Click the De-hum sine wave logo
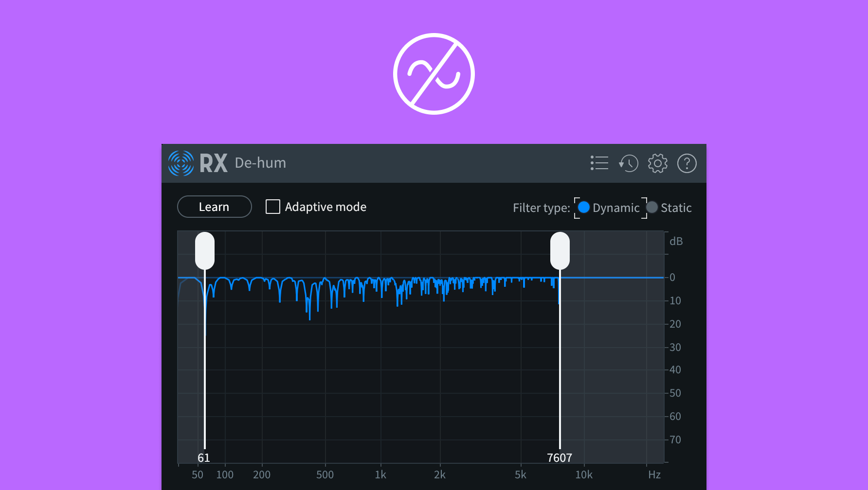The image size is (868, 490). pos(434,74)
